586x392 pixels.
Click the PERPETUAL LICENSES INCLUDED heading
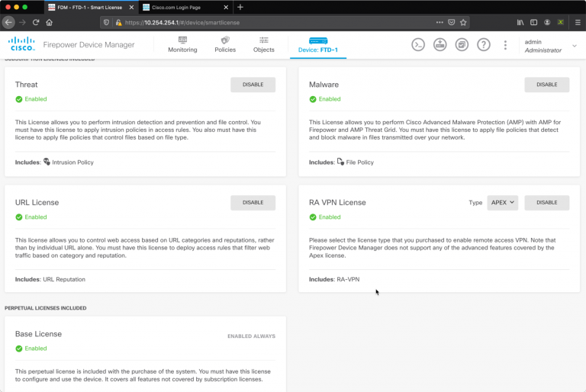[46, 308]
